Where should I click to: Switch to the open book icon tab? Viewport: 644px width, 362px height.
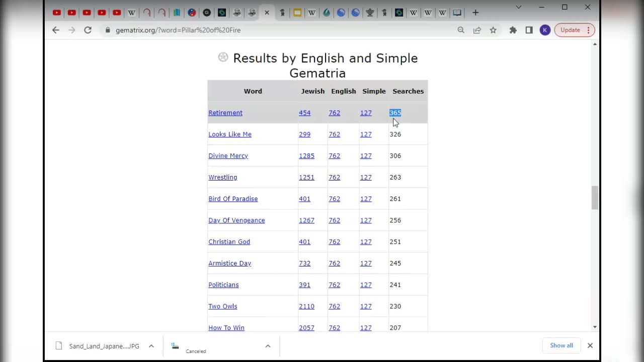tap(457, 13)
